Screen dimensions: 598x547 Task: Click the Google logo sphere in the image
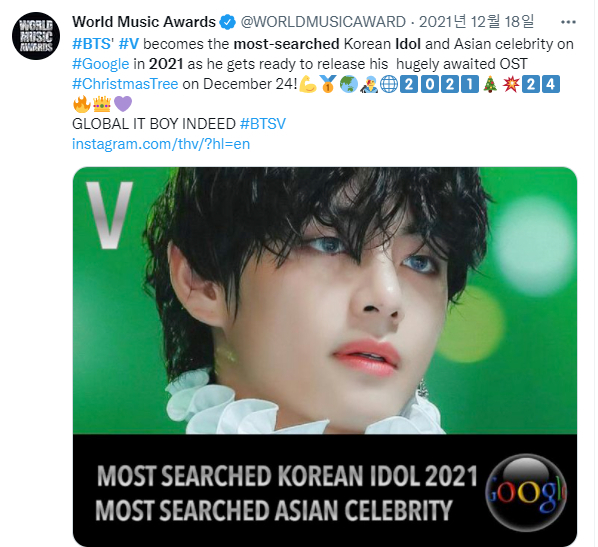point(526,492)
